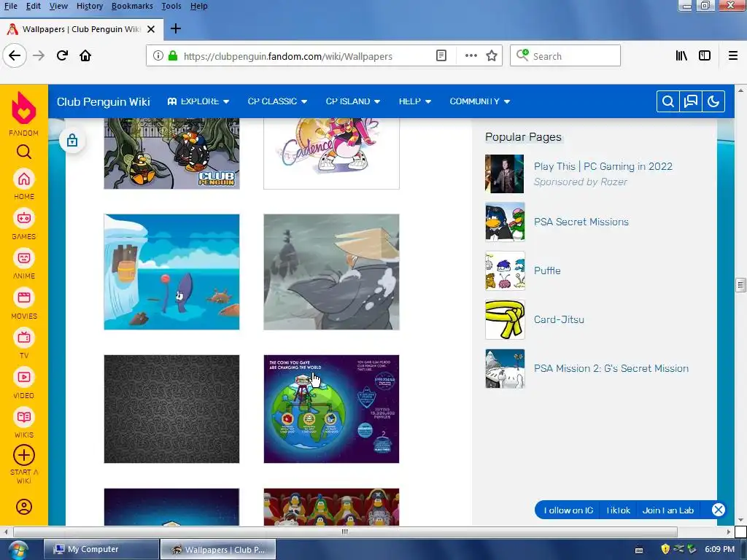Open the File menu

10,6
